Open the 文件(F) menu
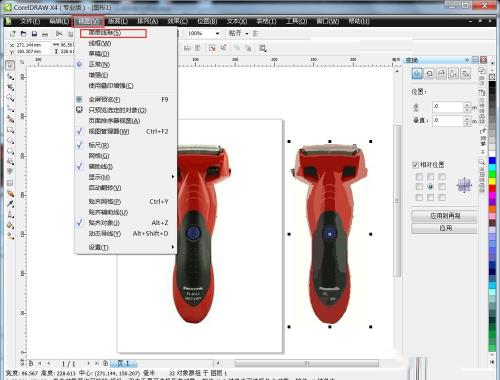This screenshot has width=500, height=380. 30,21
